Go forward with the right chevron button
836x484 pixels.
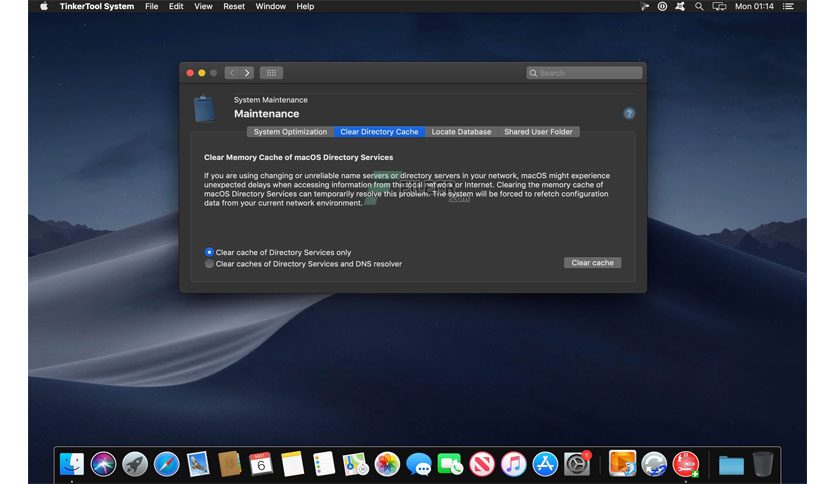pyautogui.click(x=247, y=73)
